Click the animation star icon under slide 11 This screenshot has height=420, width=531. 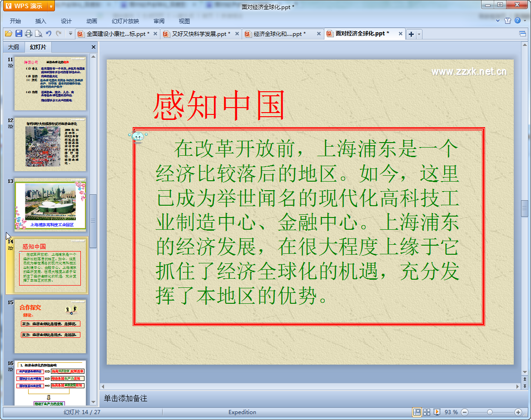[x=10, y=66]
